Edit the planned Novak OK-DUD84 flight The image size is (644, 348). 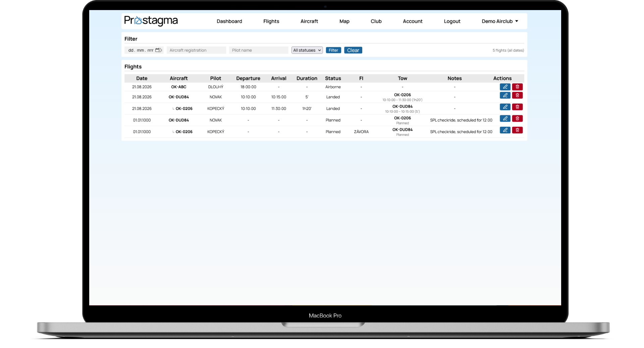(x=505, y=118)
